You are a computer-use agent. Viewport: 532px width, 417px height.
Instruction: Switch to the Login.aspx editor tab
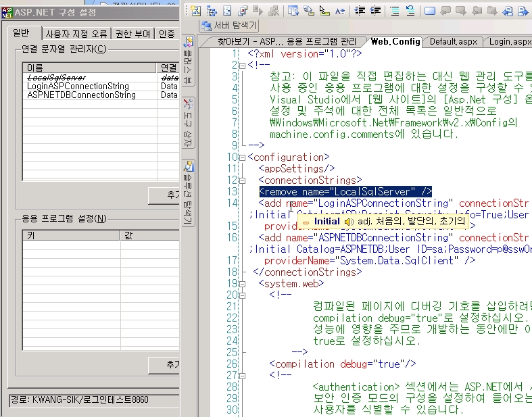(x=510, y=42)
